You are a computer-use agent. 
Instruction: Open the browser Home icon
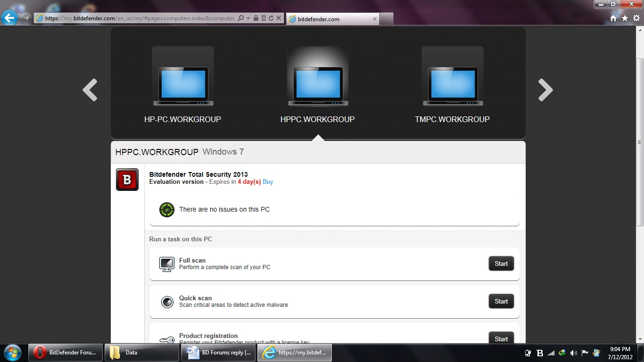613,18
